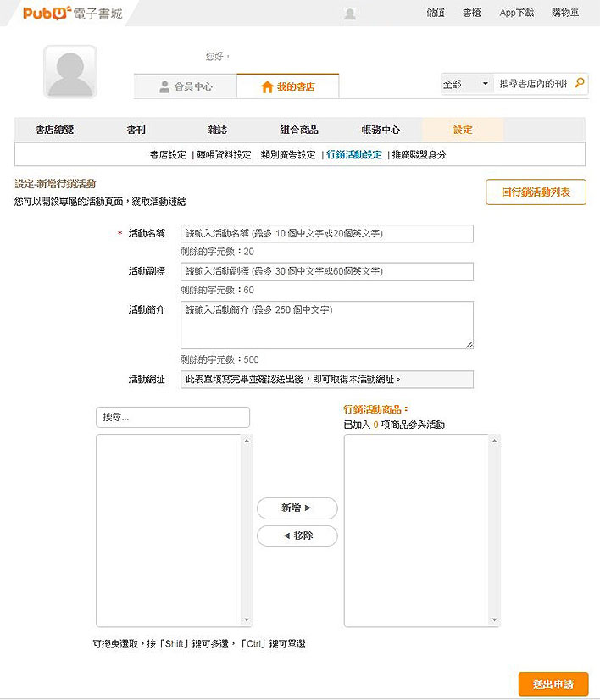Click the Pubu 電子書城 logo
The height and width of the screenshot is (700, 600).
73,14
